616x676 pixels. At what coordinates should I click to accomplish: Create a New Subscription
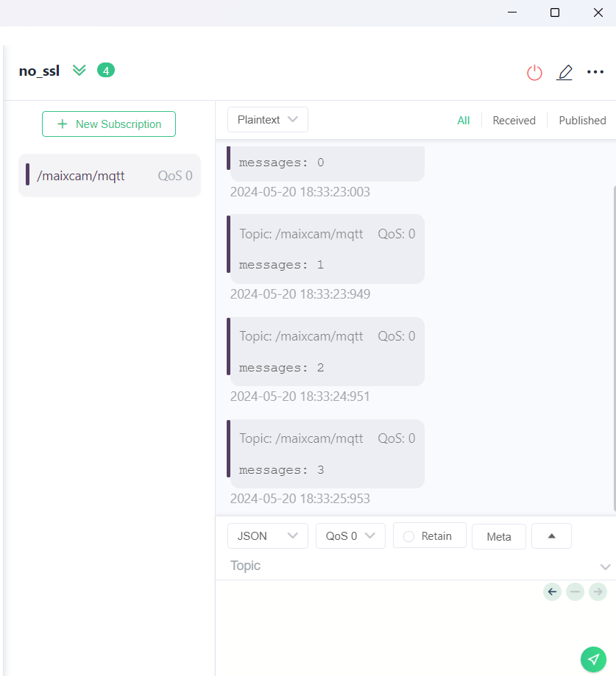(108, 124)
